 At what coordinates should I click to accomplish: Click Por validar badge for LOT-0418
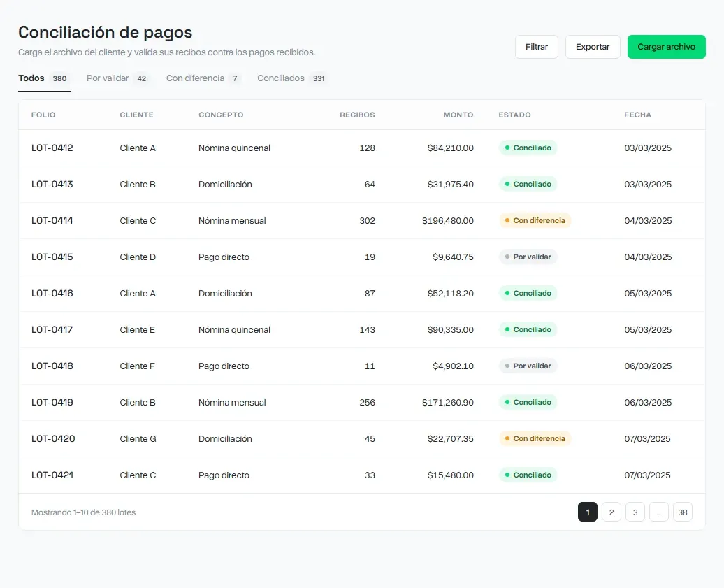[x=528, y=366]
